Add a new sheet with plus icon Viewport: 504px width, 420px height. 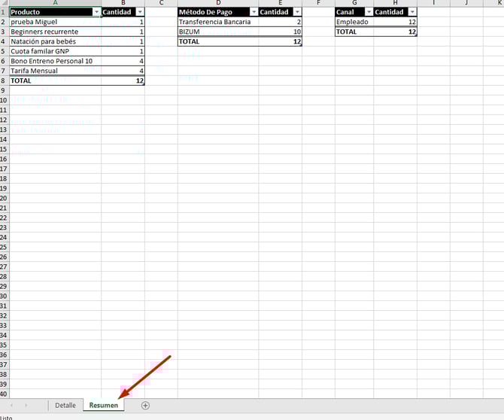coord(145,405)
